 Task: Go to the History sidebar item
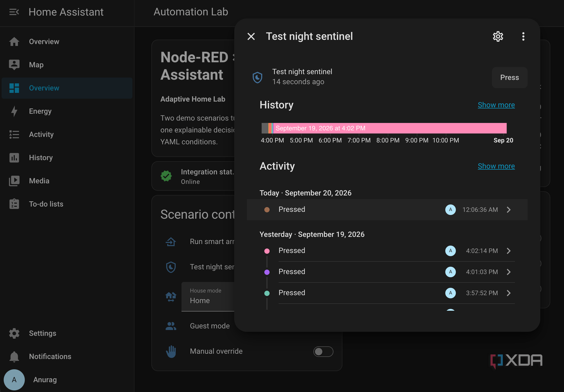[67, 158]
